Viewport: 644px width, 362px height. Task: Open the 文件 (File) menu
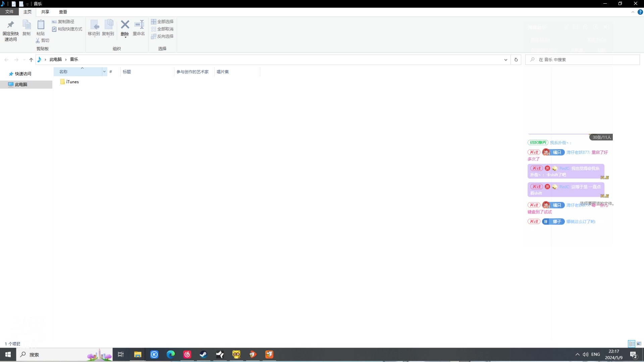tap(9, 12)
